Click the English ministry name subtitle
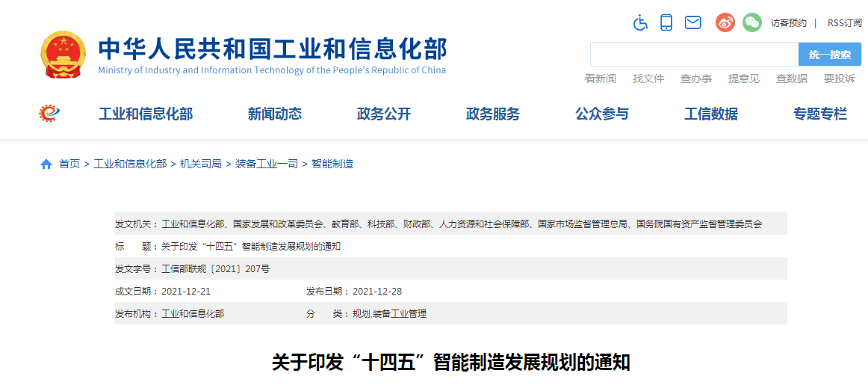This screenshot has width=868, height=391. click(272, 70)
